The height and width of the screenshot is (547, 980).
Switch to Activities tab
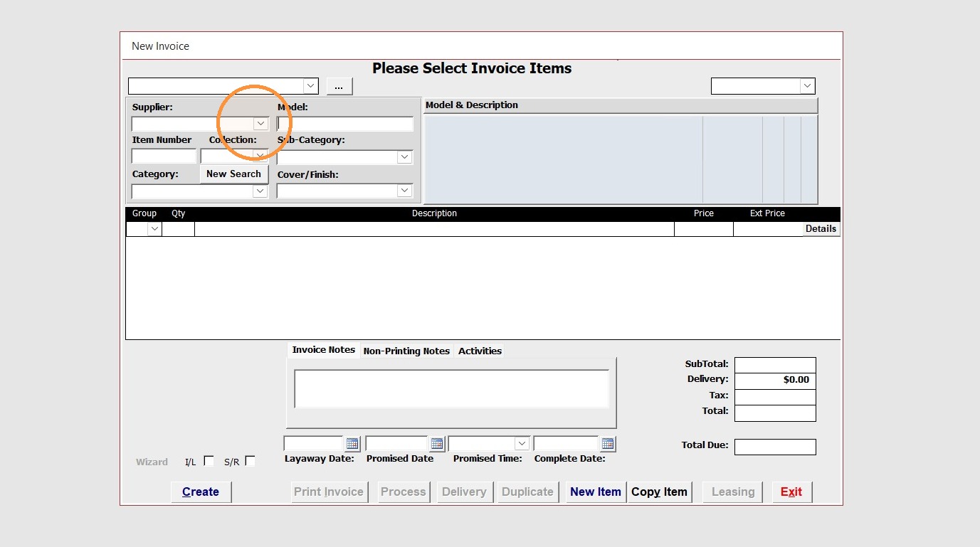pyautogui.click(x=480, y=351)
